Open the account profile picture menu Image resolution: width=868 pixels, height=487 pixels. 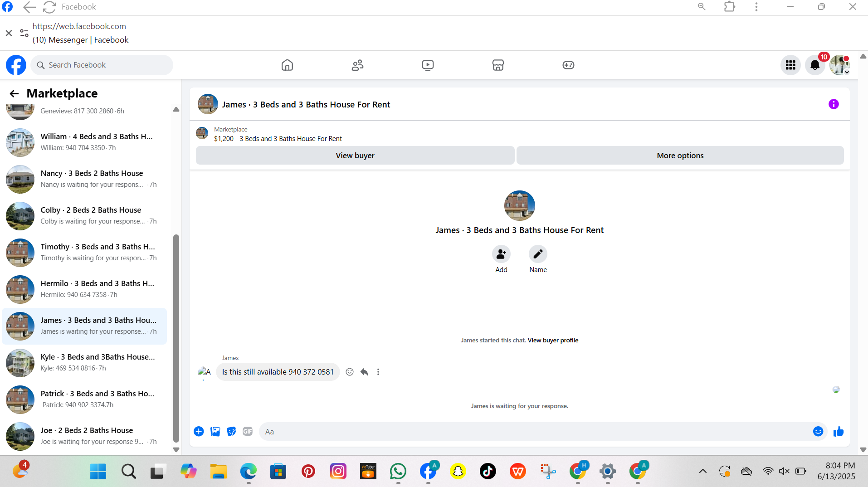pos(839,65)
